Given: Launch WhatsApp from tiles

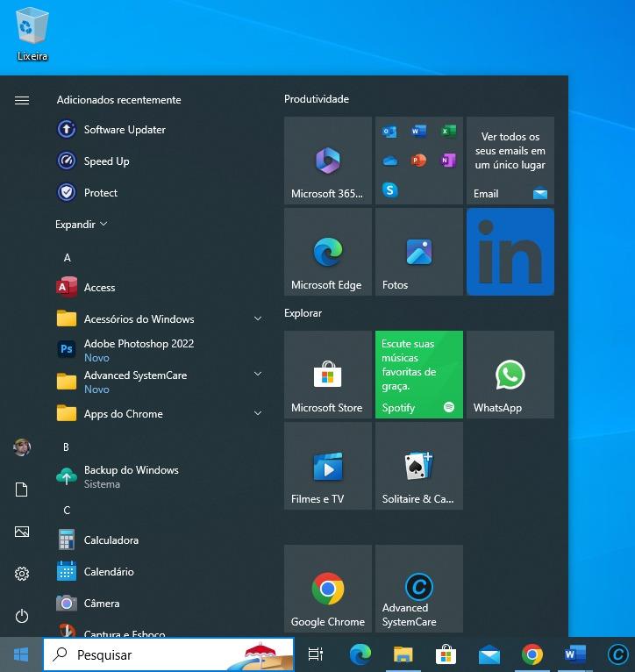Looking at the screenshot, I should click(x=510, y=375).
